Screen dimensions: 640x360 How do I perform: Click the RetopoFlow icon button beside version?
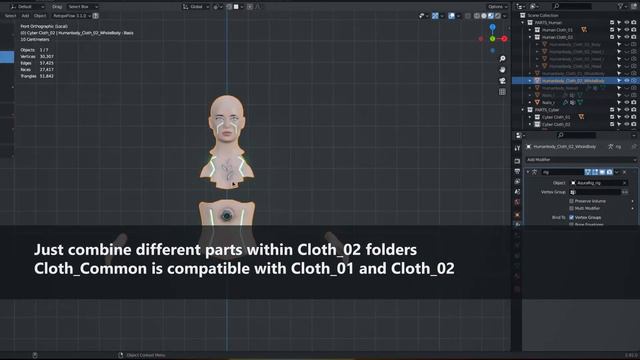pos(96,16)
